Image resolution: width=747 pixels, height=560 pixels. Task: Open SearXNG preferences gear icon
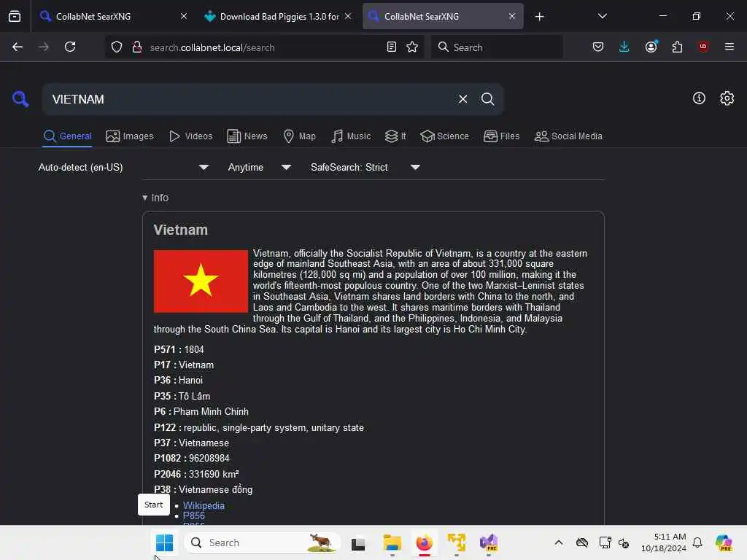click(x=727, y=98)
